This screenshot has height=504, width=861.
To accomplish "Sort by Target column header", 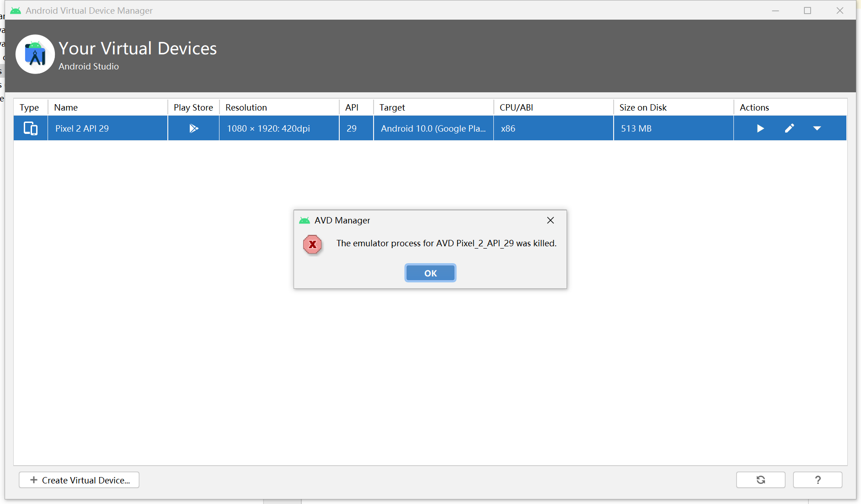I will (434, 107).
